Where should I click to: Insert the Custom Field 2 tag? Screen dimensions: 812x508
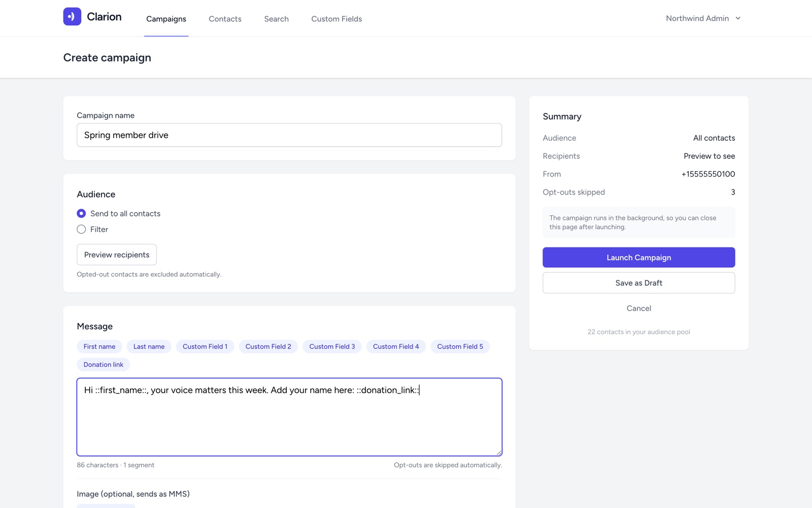(268, 346)
